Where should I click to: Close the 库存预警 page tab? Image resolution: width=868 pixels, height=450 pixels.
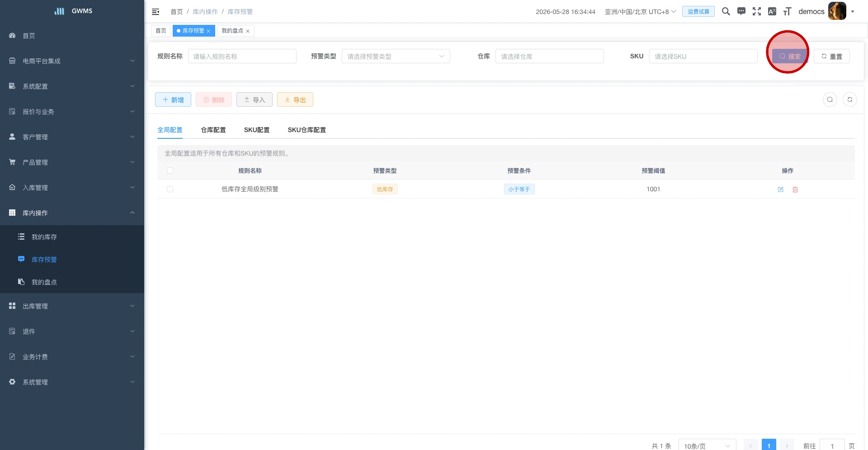pyautogui.click(x=208, y=31)
